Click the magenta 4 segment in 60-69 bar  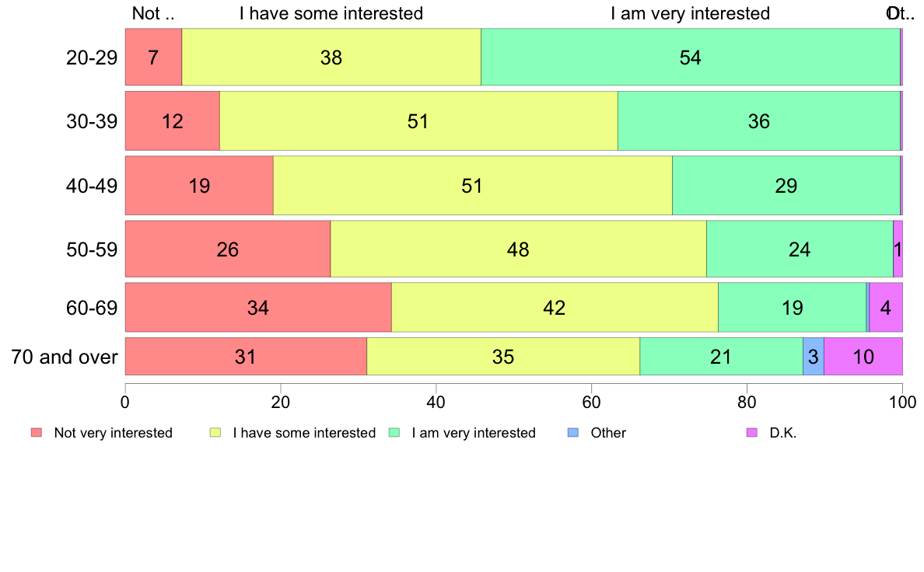886,308
